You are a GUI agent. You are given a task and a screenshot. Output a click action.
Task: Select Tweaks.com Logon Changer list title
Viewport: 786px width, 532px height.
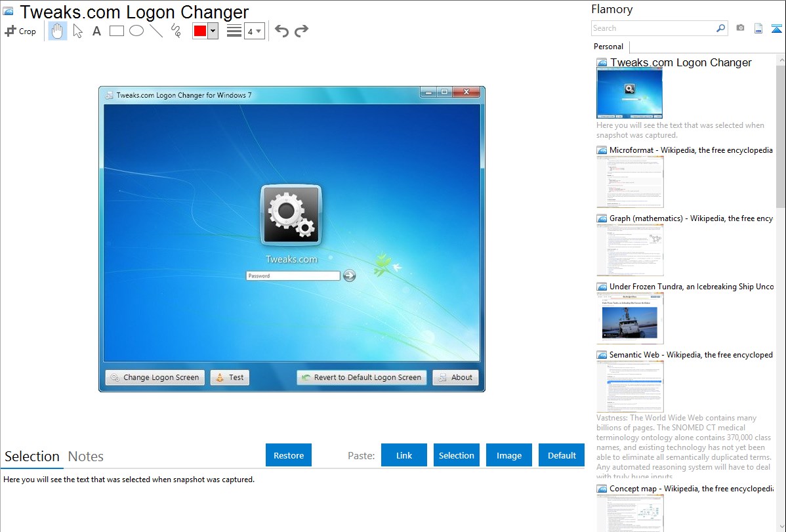click(681, 63)
